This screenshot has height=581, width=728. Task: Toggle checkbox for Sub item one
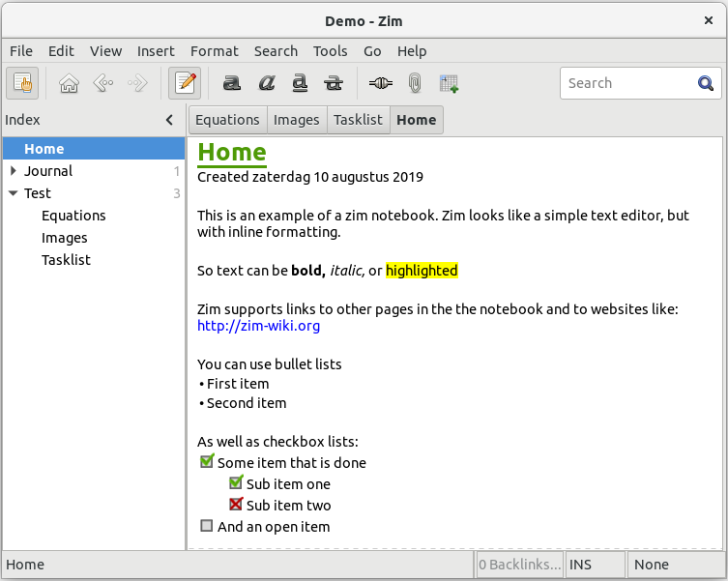tap(236, 482)
